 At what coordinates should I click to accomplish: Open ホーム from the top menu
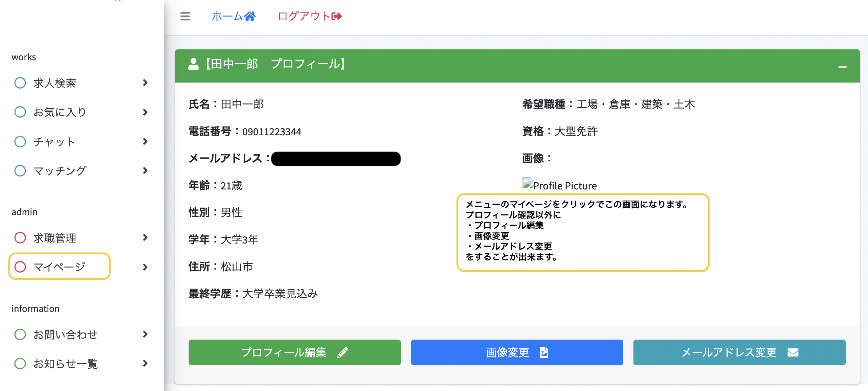(230, 16)
